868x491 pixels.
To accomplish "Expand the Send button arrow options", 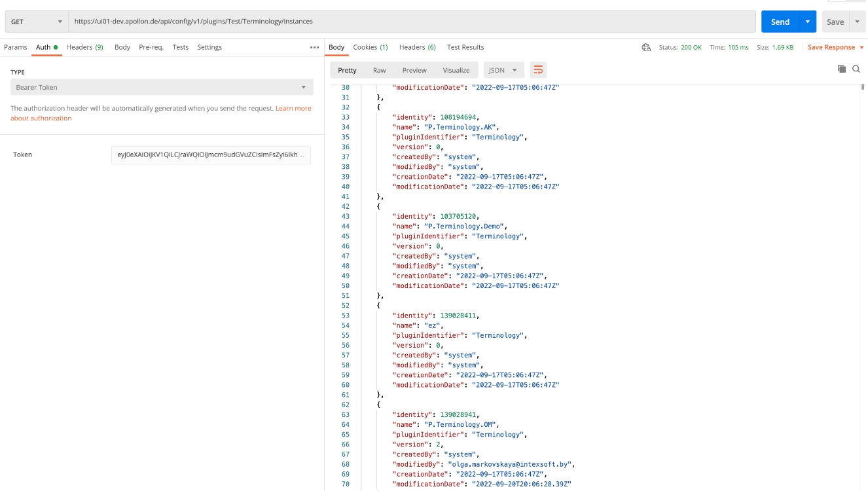I will pos(808,22).
